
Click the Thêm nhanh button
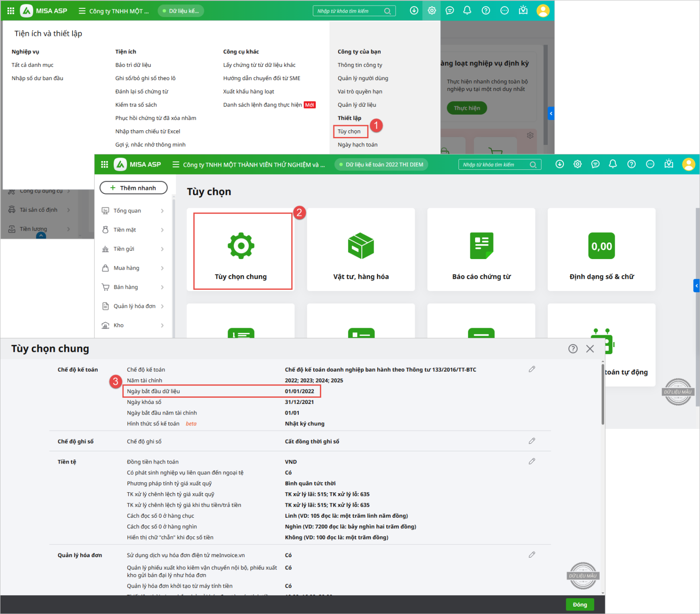tap(133, 188)
